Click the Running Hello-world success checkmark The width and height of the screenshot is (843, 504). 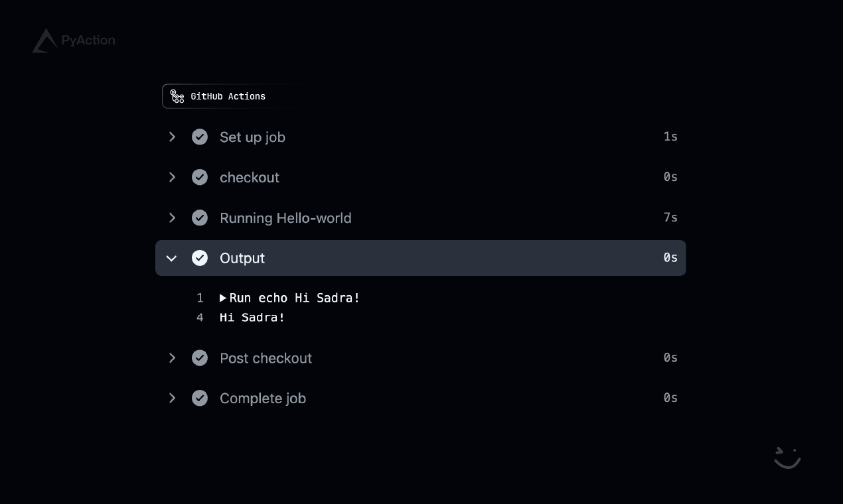pyautogui.click(x=200, y=218)
